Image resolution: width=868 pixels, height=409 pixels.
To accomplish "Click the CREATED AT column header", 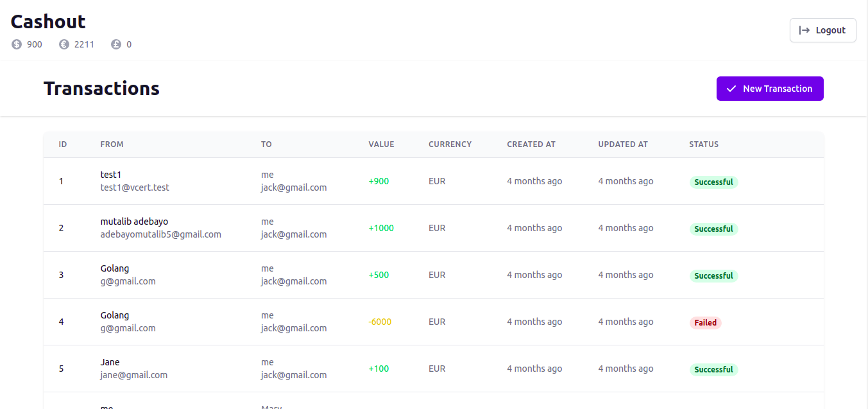I will pos(531,144).
